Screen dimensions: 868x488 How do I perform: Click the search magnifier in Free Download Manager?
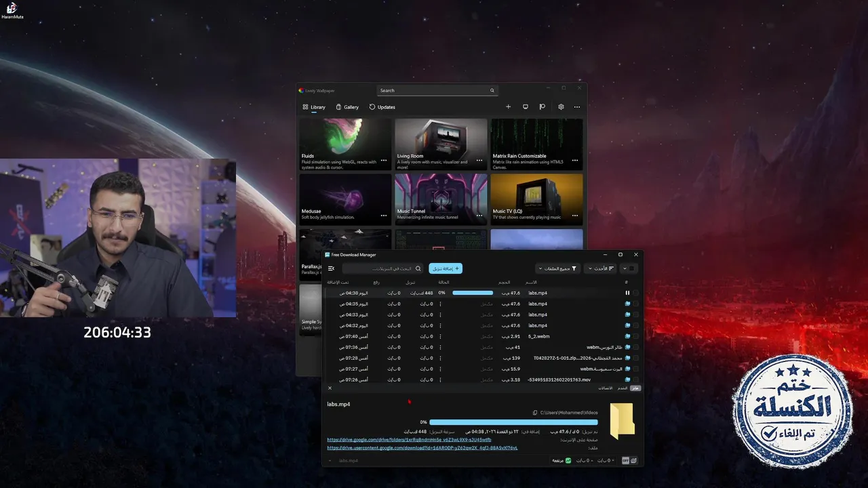(418, 268)
